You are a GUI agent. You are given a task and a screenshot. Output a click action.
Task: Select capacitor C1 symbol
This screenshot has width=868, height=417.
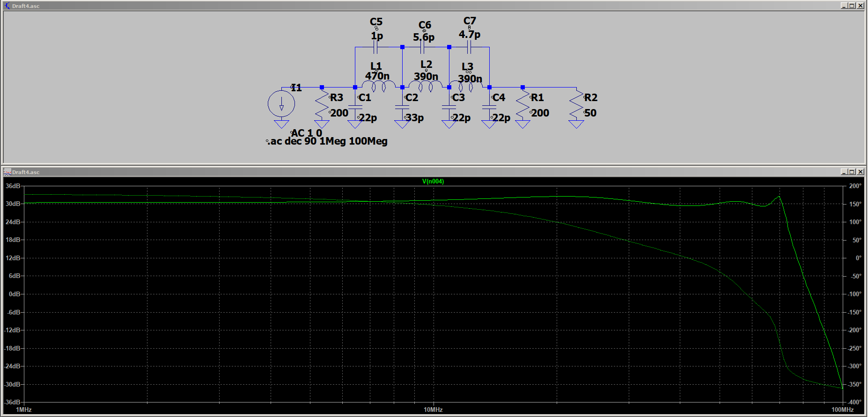point(355,108)
